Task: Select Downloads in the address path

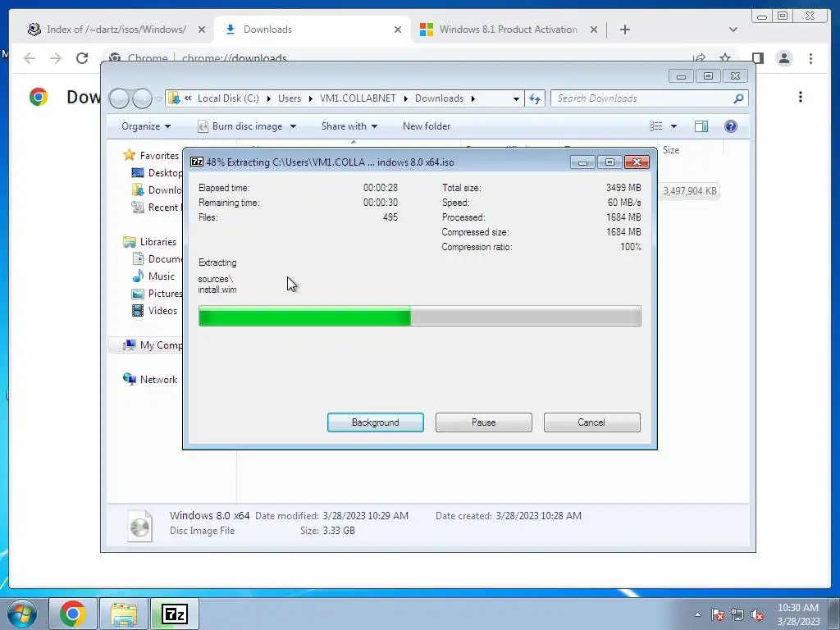Action: click(x=439, y=98)
